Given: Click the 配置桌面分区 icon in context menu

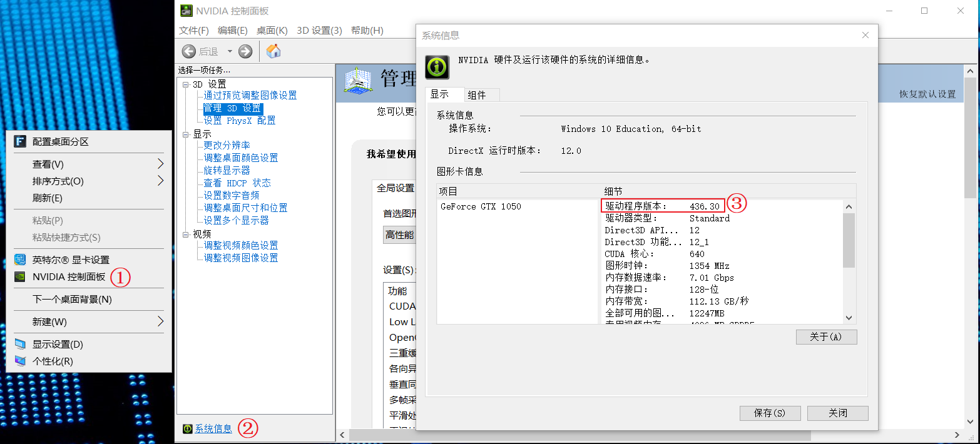Looking at the screenshot, I should (20, 142).
